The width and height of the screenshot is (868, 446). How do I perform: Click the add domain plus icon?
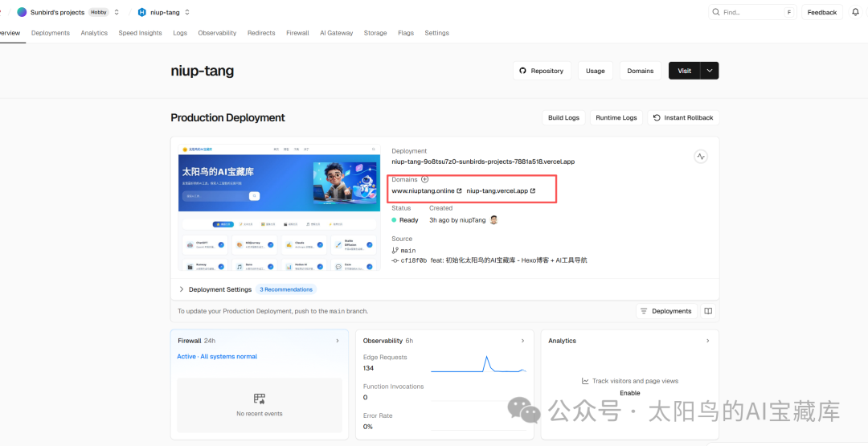[x=424, y=179]
